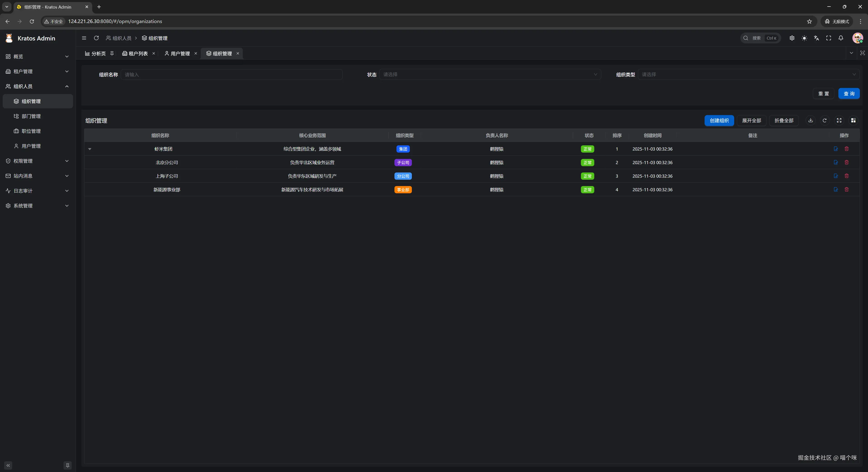Image resolution: width=868 pixels, height=472 pixels.
Task: Open 部门管理 in the sidebar menu
Action: coord(31,116)
